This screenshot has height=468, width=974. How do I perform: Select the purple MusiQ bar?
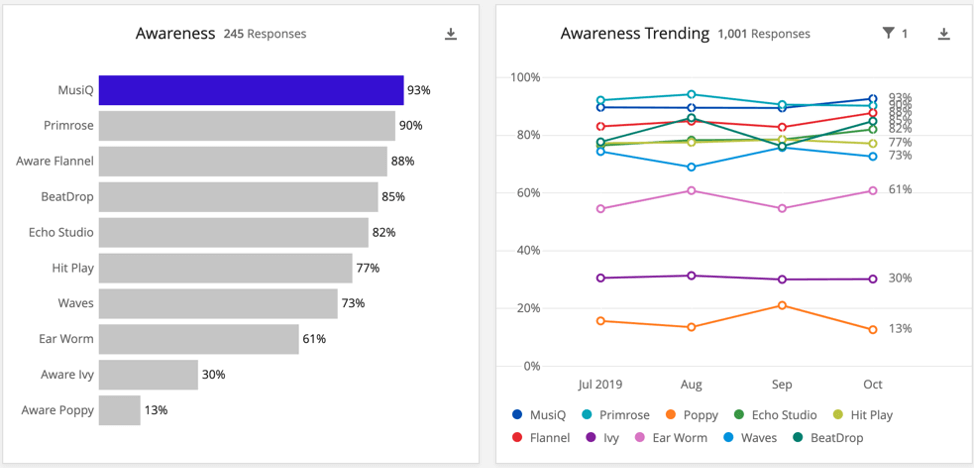250,90
